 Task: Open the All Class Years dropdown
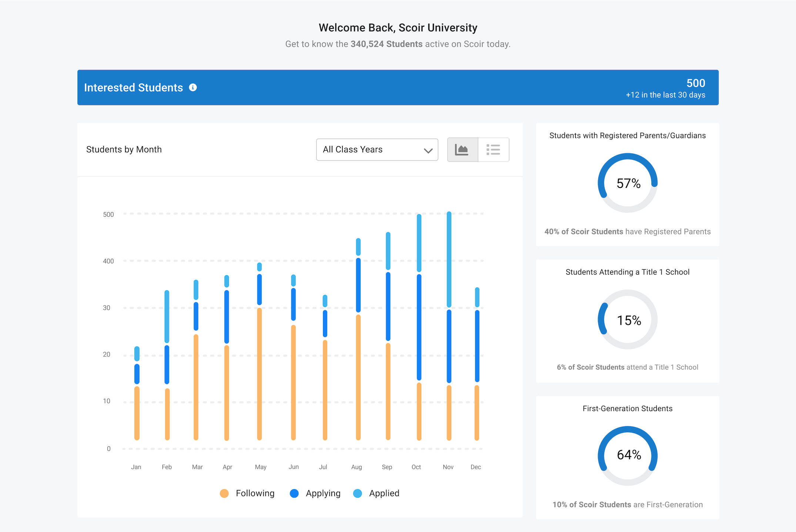click(377, 149)
